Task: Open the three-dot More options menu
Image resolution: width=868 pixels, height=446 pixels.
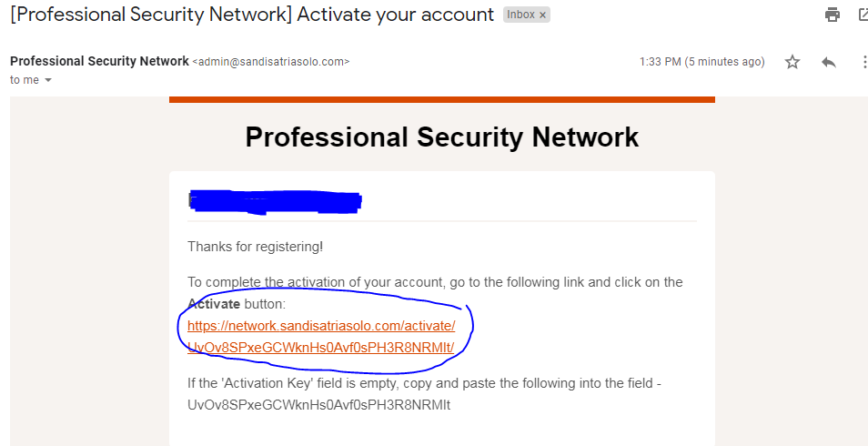Action: (863, 62)
